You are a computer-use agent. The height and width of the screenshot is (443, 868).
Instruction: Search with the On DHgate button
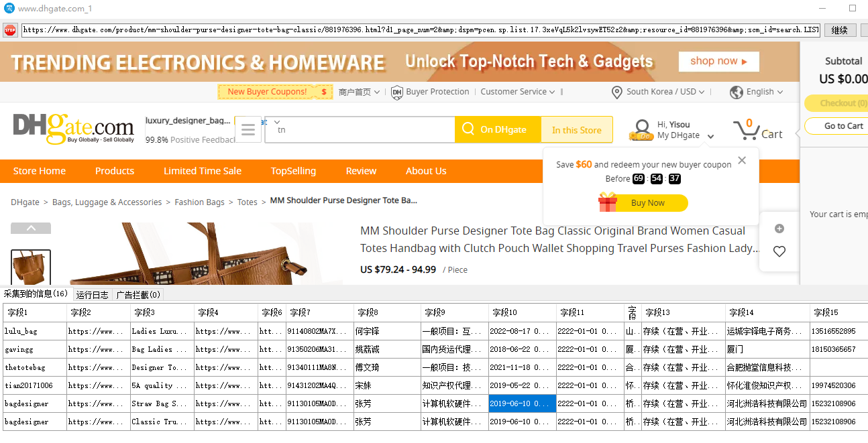(x=498, y=130)
